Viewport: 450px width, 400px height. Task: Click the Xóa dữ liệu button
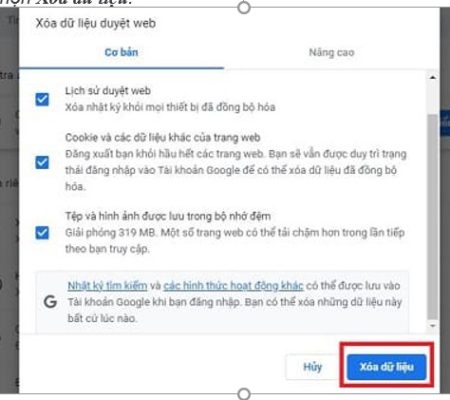387,367
